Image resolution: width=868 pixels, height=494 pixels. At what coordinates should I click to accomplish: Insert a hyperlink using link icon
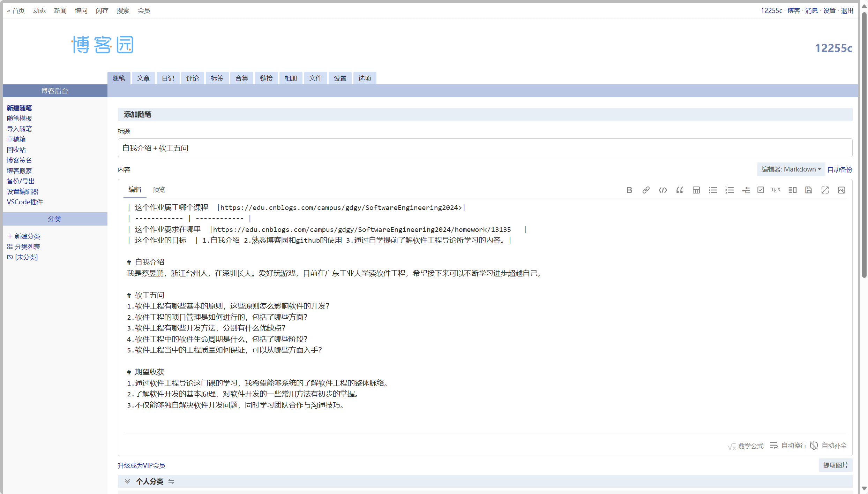(x=646, y=190)
